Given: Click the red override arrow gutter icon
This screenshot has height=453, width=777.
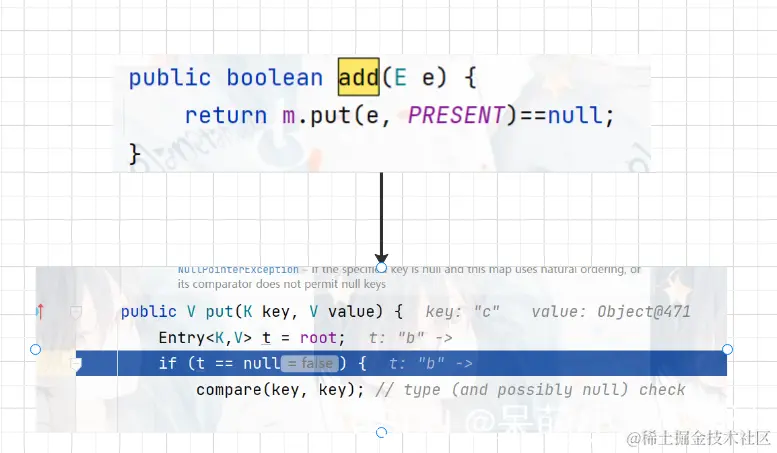Looking at the screenshot, I should click(x=41, y=312).
